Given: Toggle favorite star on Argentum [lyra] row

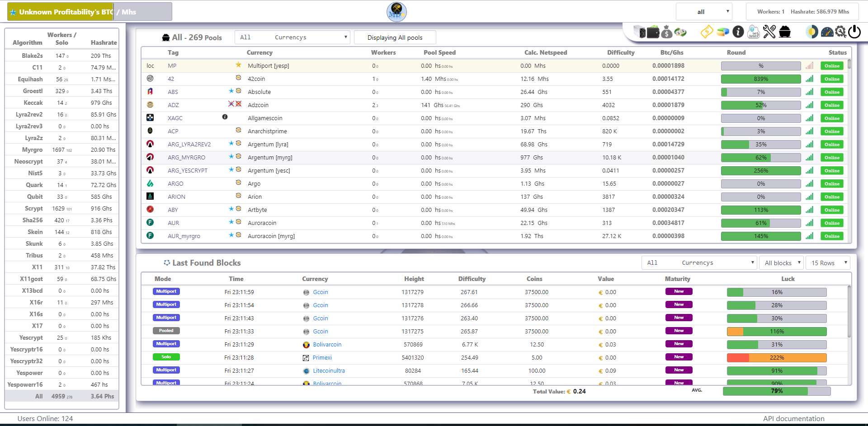Looking at the screenshot, I should point(231,143).
